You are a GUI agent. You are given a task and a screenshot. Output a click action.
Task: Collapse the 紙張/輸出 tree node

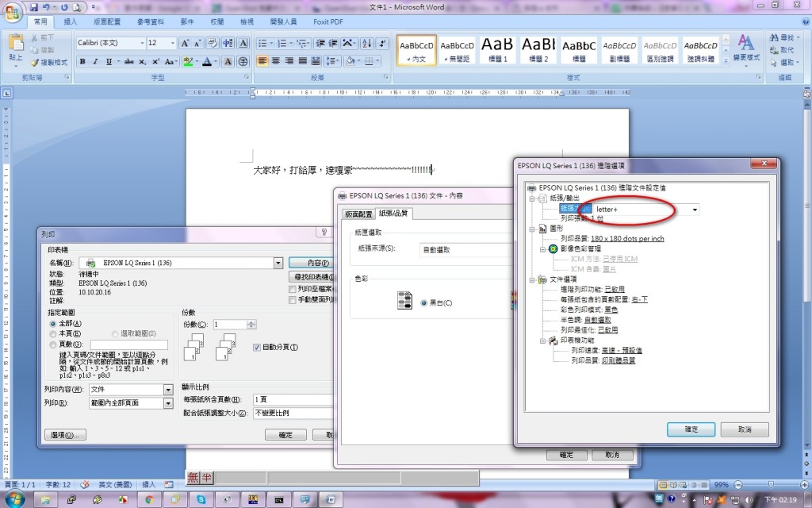tap(532, 198)
